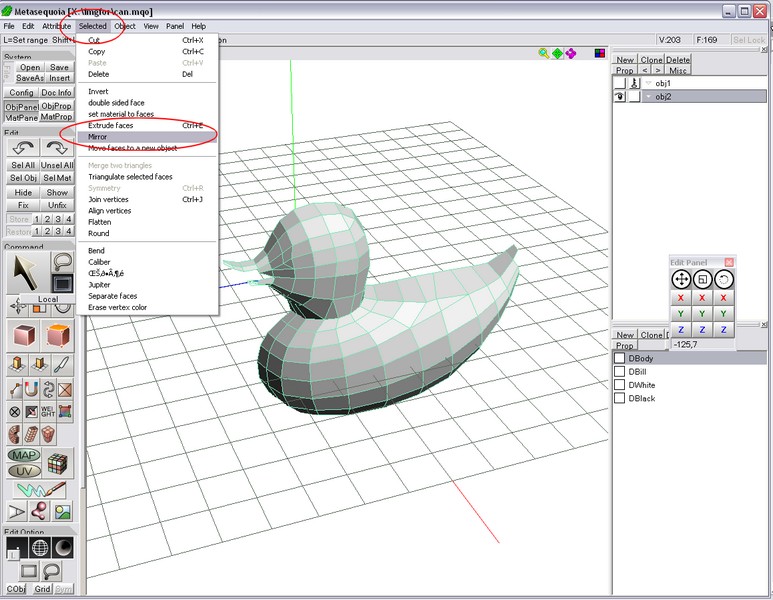This screenshot has height=600, width=773.
Task: Choose Mirror from the Selected menu
Action: [x=98, y=137]
